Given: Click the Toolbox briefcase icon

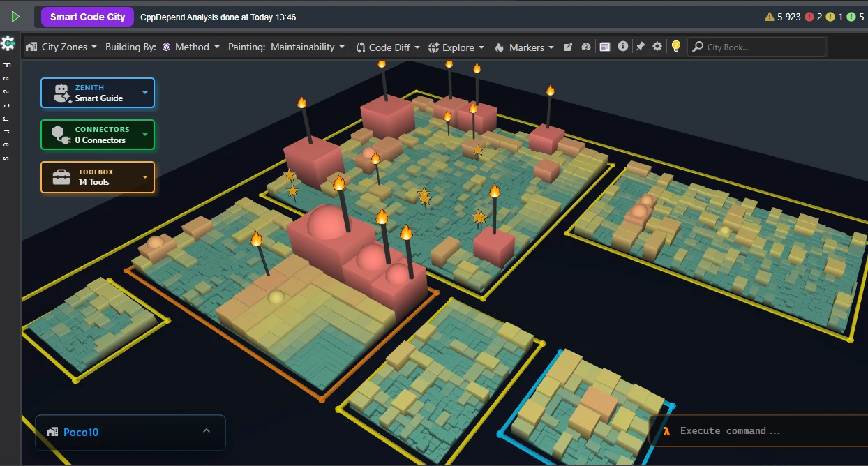Looking at the screenshot, I should tap(62, 176).
